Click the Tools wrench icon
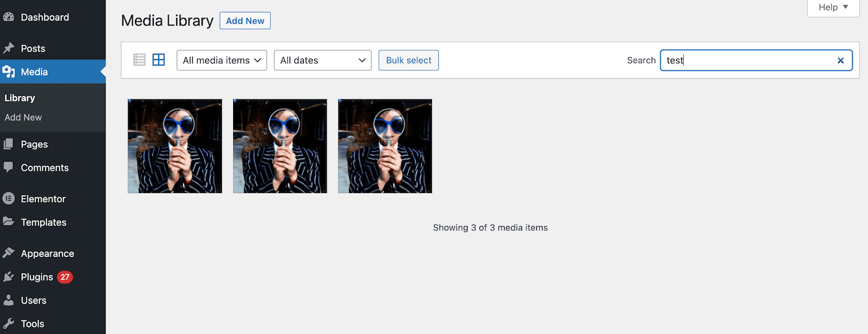Image resolution: width=868 pixels, height=334 pixels. [x=9, y=323]
